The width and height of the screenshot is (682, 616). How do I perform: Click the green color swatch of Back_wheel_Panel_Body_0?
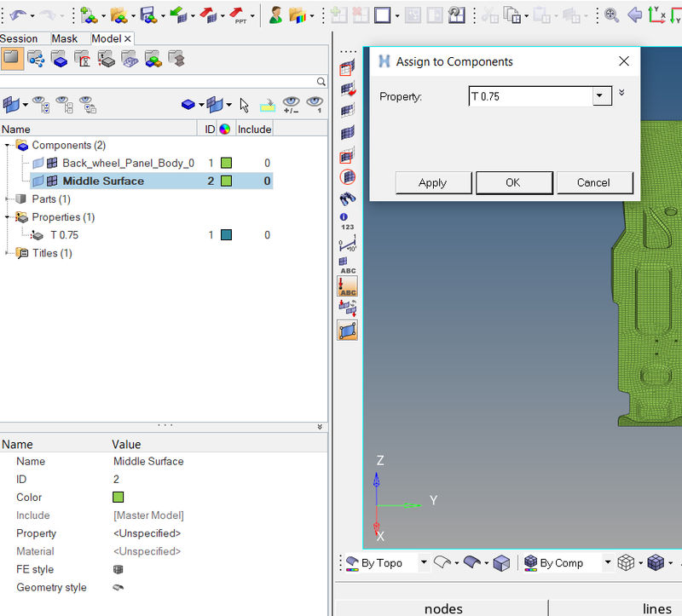click(x=225, y=163)
